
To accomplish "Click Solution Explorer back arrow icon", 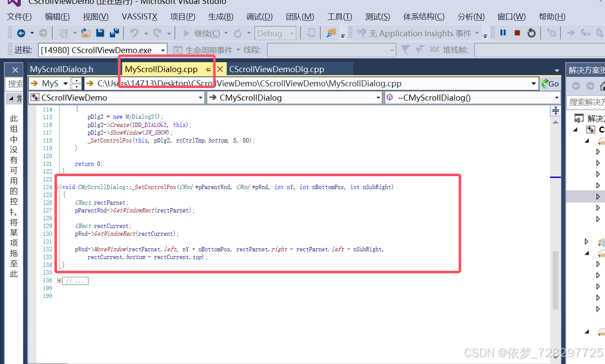I will [576, 86].
